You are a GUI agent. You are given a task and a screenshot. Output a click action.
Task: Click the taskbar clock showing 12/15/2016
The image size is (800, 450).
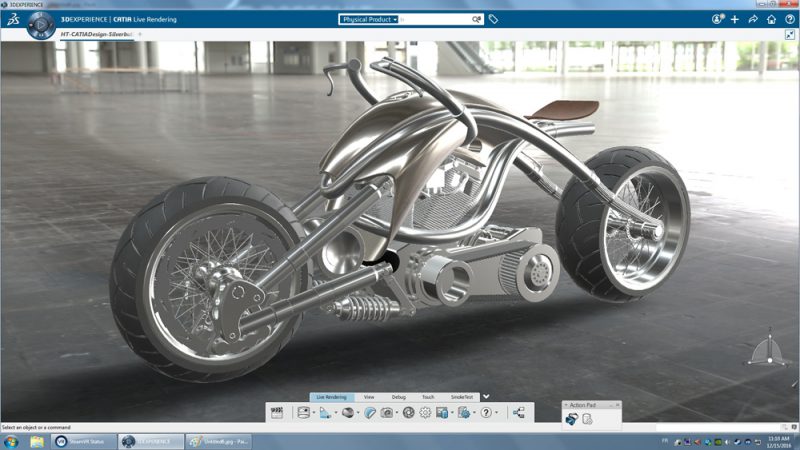(x=778, y=442)
